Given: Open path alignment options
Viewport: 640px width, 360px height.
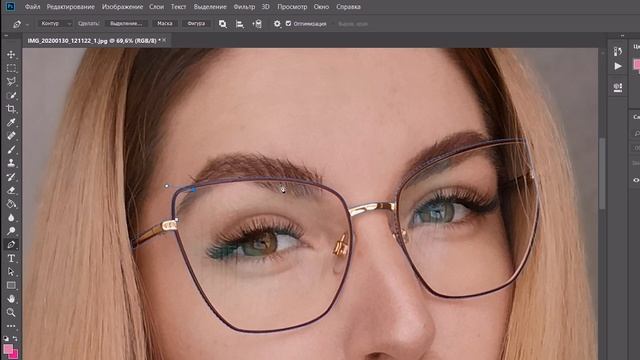Looking at the screenshot, I should (x=240, y=24).
